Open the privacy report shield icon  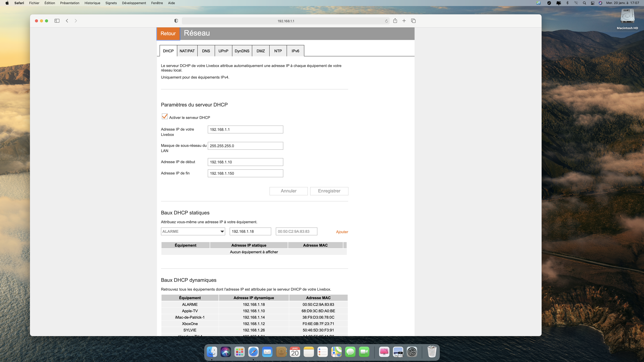(x=176, y=21)
